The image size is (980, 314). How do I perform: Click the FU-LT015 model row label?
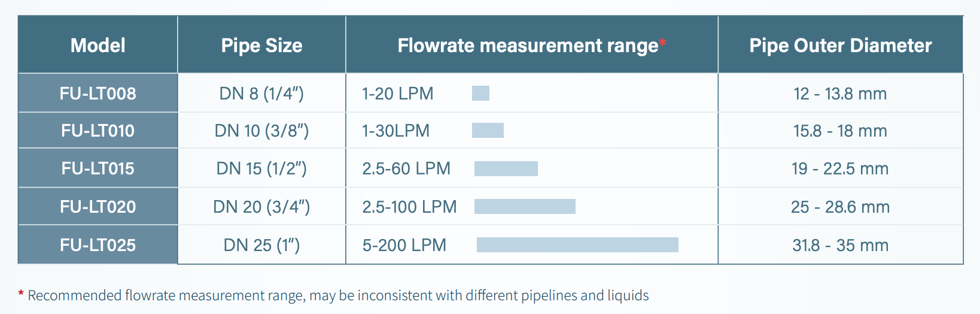(98, 168)
